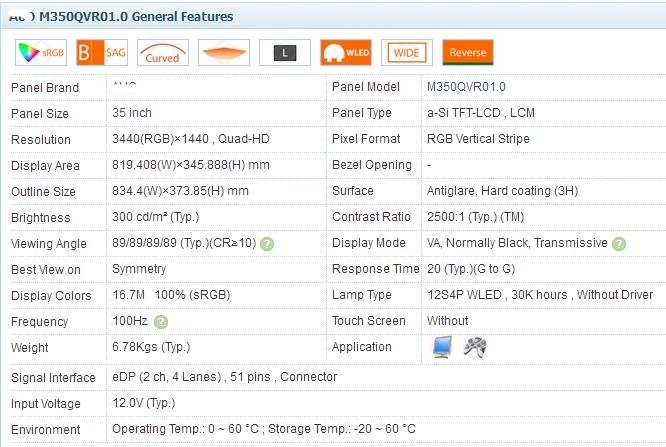Viewport: 666px width, 447px height.
Task: Select the Panel Model value M350QVR01.0
Action: point(466,87)
